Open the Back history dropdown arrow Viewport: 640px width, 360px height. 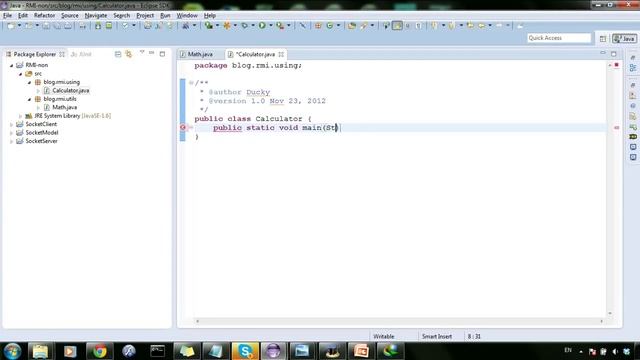pos(490,26)
